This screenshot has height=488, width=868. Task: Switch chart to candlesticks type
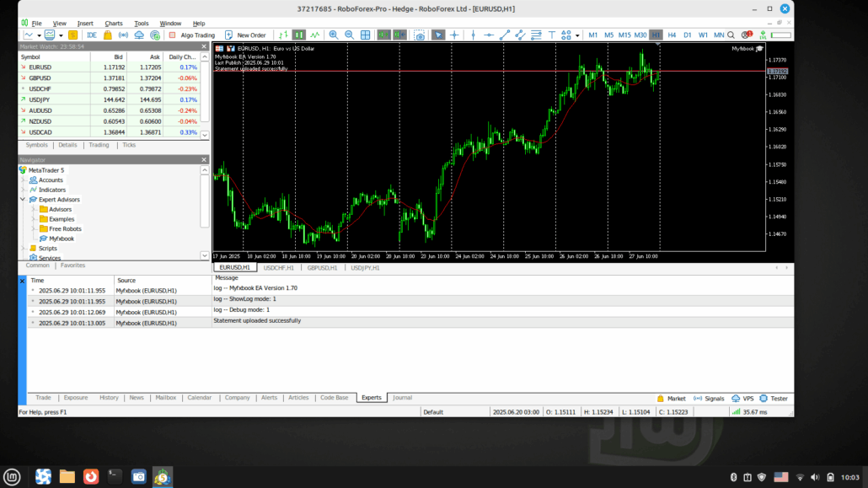pyautogui.click(x=299, y=35)
